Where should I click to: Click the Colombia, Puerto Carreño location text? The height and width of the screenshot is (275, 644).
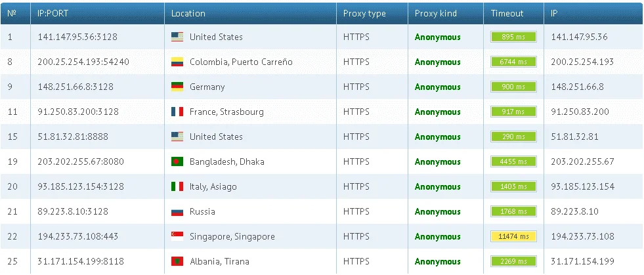click(x=241, y=62)
